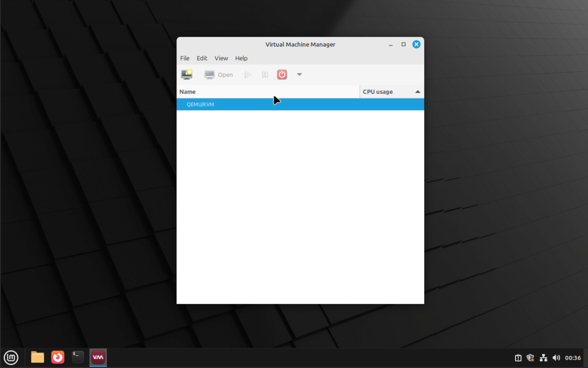Open the terminal from the taskbar
This screenshot has width=588, height=368.
point(78,357)
